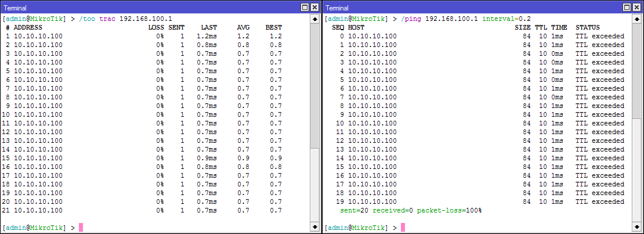Close the left traceroute Terminal window
644x234 pixels.
(314, 7)
